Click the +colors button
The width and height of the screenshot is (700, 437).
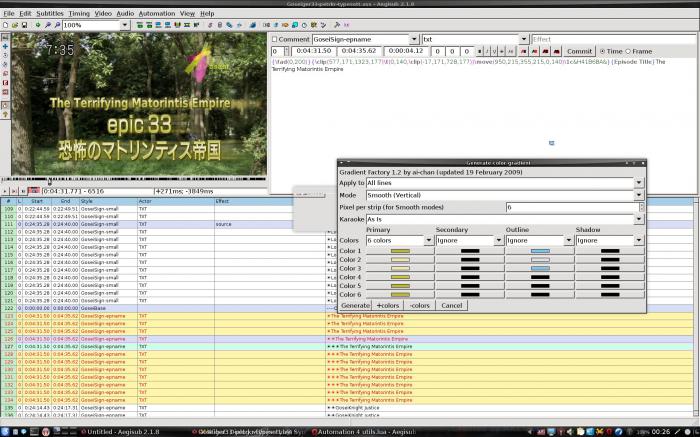[388, 305]
